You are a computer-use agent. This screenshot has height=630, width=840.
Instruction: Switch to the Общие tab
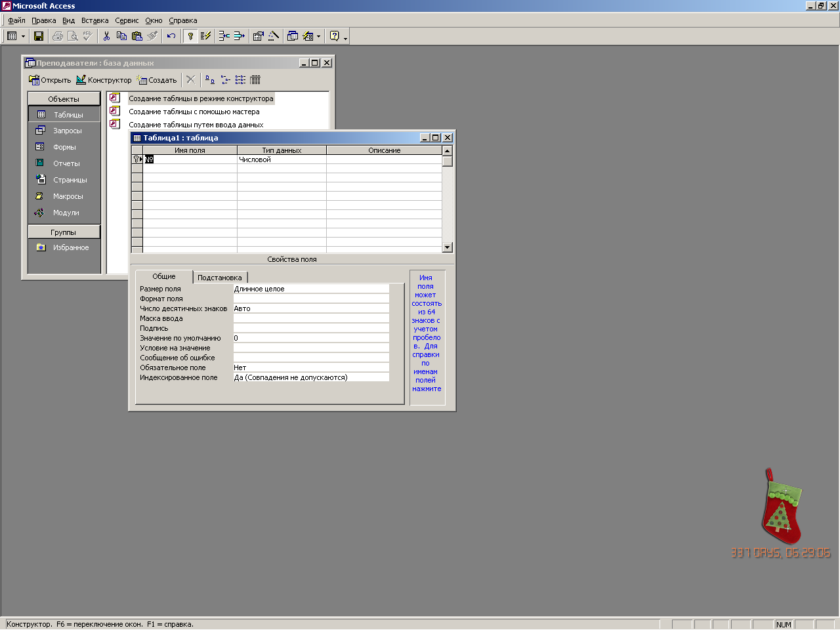[x=164, y=276]
